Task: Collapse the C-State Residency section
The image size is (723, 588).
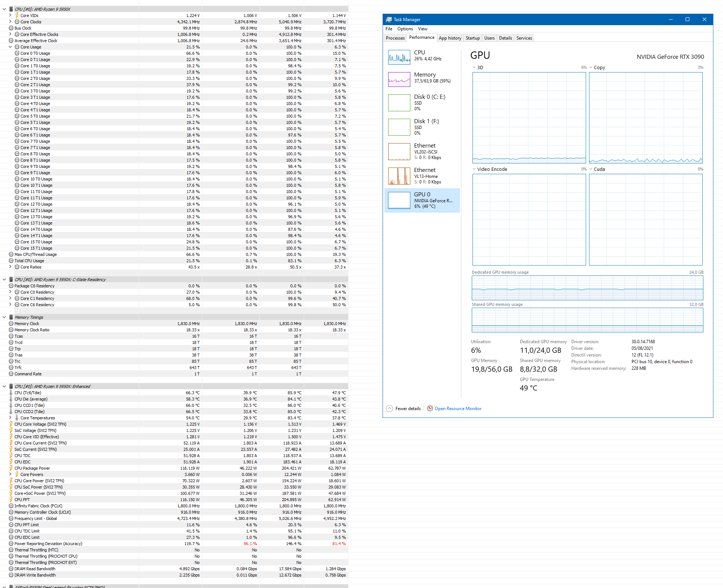Action: [4, 280]
